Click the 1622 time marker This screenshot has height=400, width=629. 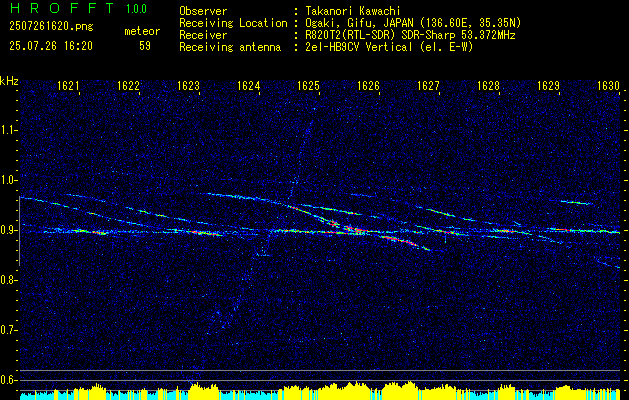(x=128, y=85)
